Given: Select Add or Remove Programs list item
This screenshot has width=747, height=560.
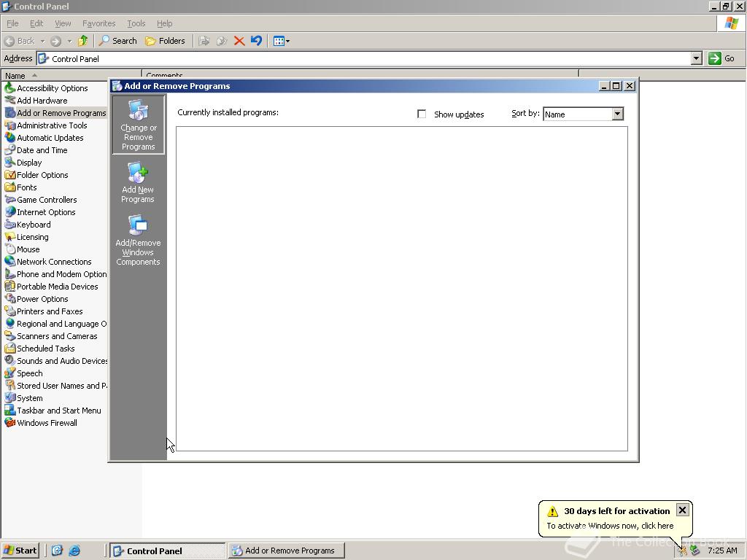Looking at the screenshot, I should coord(55,113).
